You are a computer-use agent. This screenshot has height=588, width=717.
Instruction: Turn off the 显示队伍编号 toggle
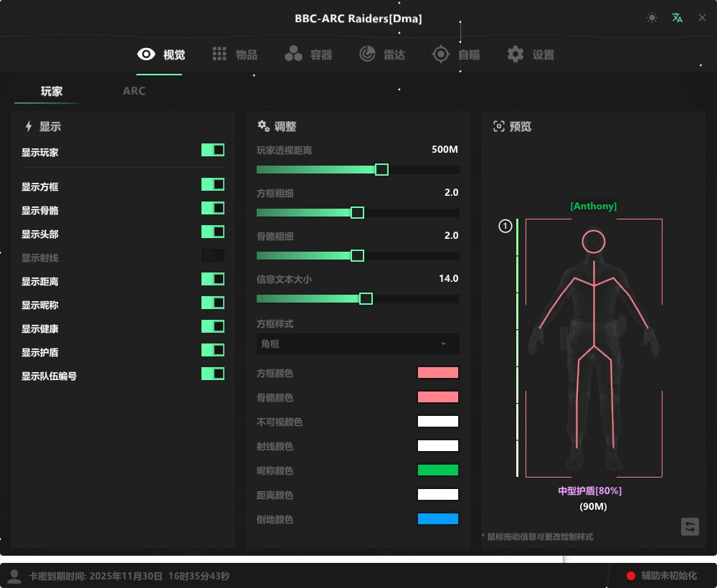213,374
